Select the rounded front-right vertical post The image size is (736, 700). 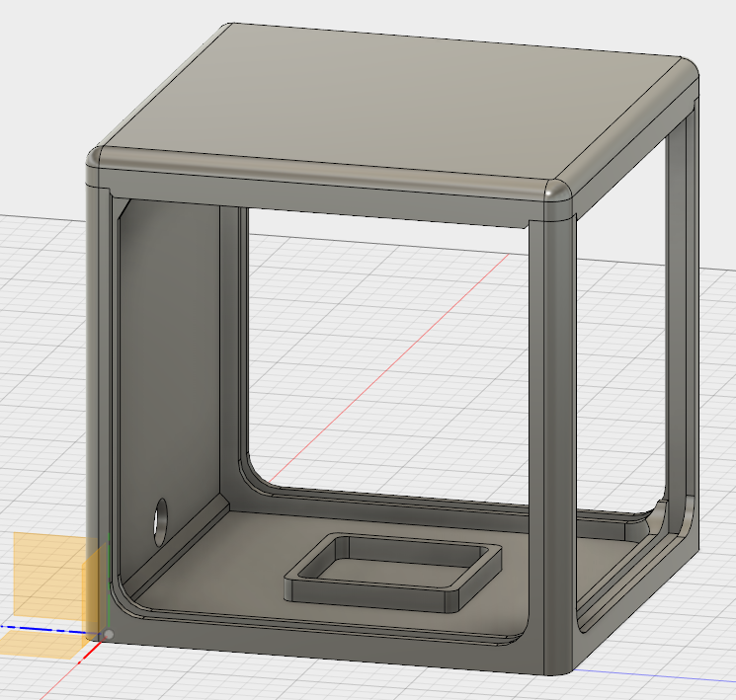tap(558, 445)
